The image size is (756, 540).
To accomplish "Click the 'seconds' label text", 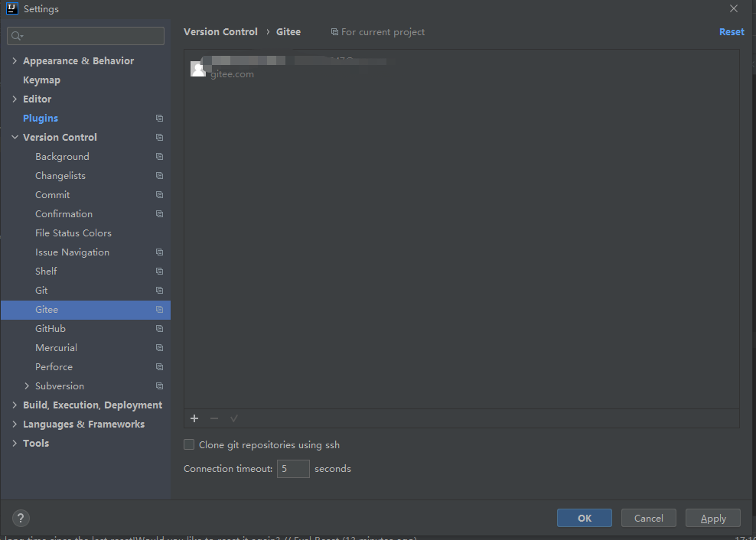I will pyautogui.click(x=333, y=469).
